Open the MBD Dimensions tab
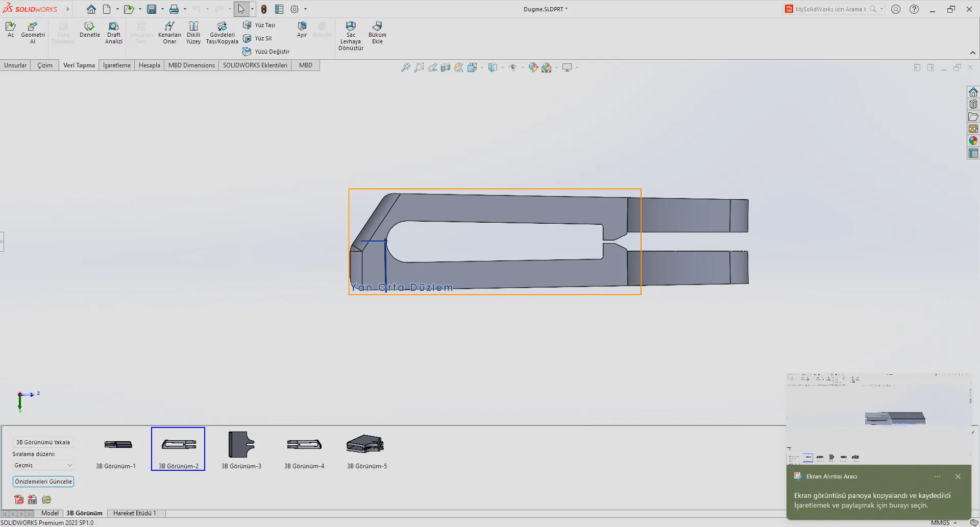The image size is (980, 527). (x=191, y=65)
